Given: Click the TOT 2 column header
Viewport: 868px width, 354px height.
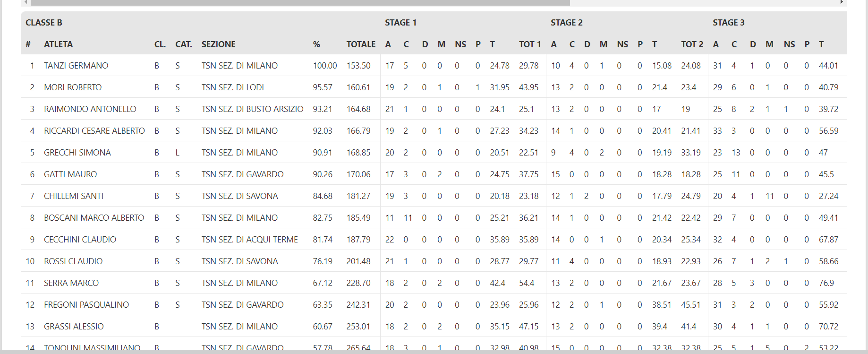Looking at the screenshot, I should (x=692, y=44).
